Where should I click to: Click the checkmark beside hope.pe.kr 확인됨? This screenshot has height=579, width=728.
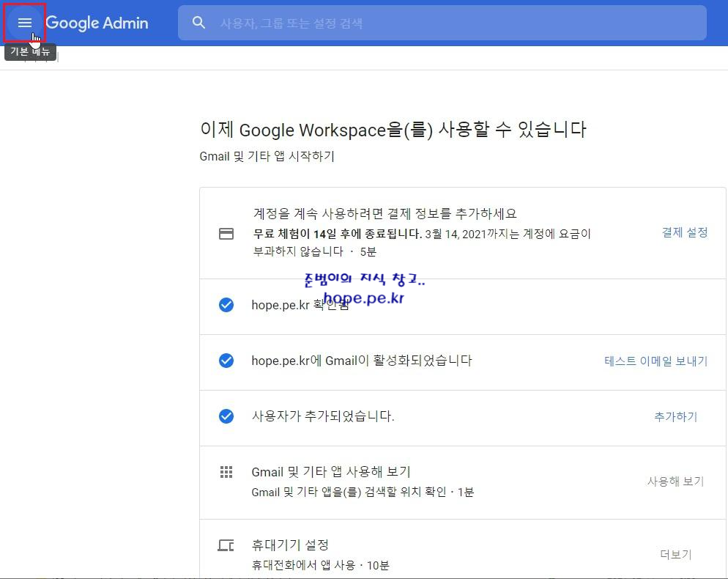pos(226,305)
